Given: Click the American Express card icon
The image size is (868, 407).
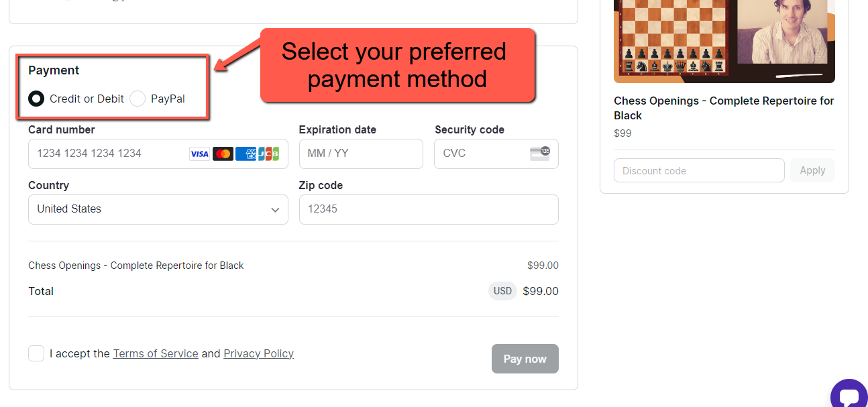Looking at the screenshot, I should pos(246,154).
